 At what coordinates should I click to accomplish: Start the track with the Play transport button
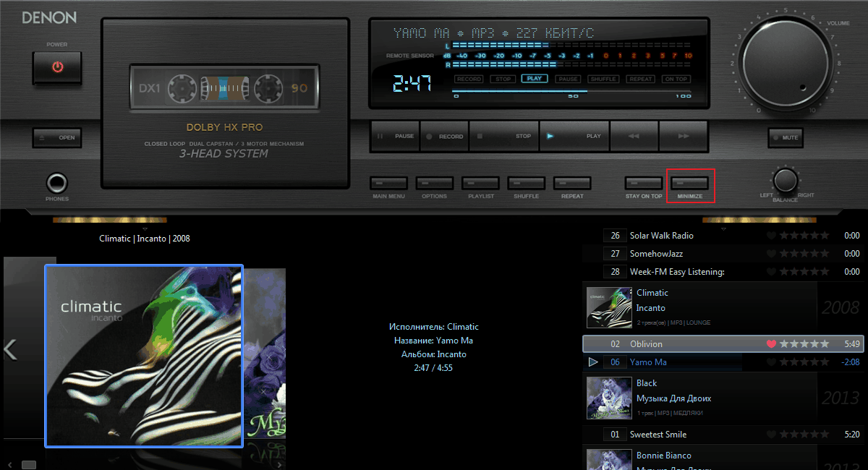(574, 136)
